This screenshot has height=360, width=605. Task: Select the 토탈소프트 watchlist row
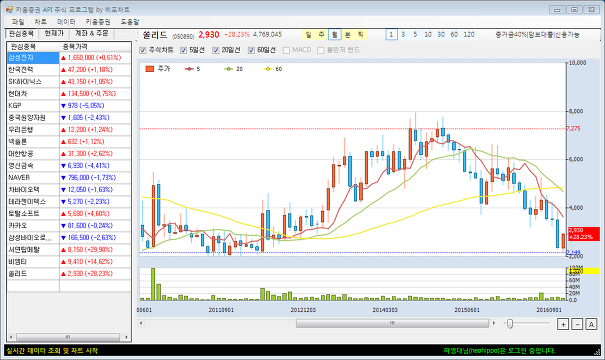69,214
